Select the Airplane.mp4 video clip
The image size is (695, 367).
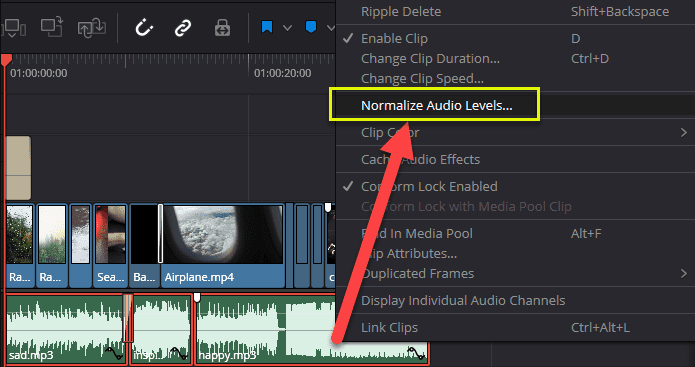223,245
